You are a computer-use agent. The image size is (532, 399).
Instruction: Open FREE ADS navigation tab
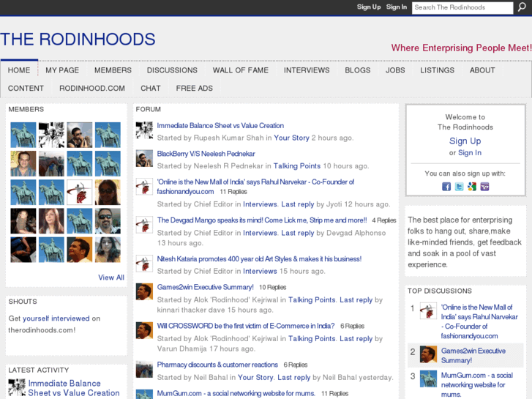[x=195, y=89]
